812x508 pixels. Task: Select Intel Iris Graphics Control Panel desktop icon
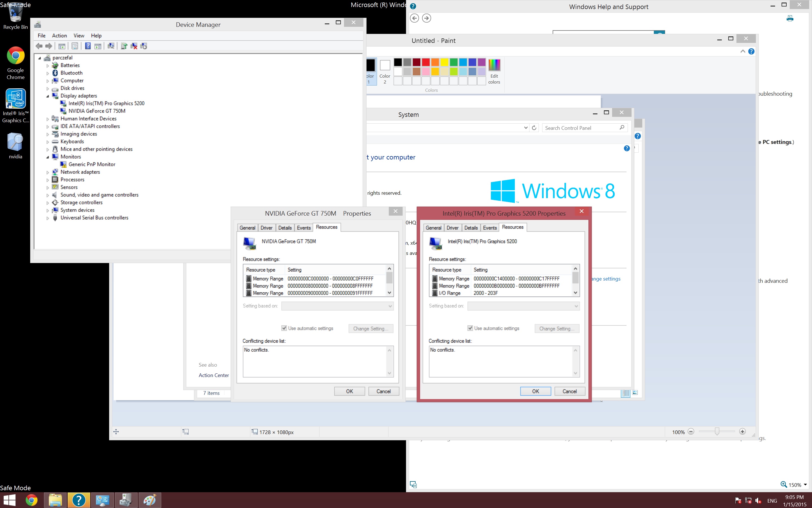click(x=16, y=106)
